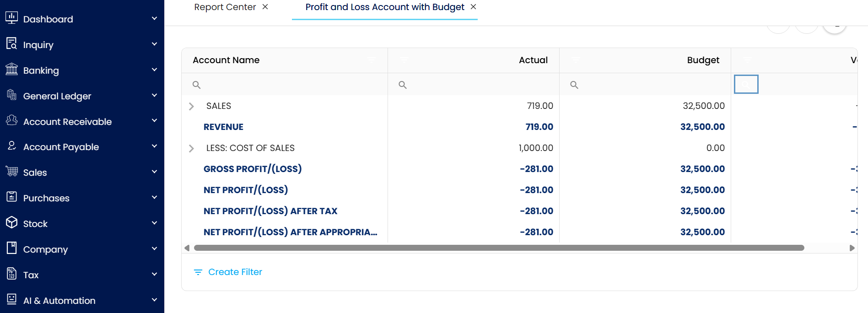
Task: Click the General Ledger icon
Action: (11, 95)
